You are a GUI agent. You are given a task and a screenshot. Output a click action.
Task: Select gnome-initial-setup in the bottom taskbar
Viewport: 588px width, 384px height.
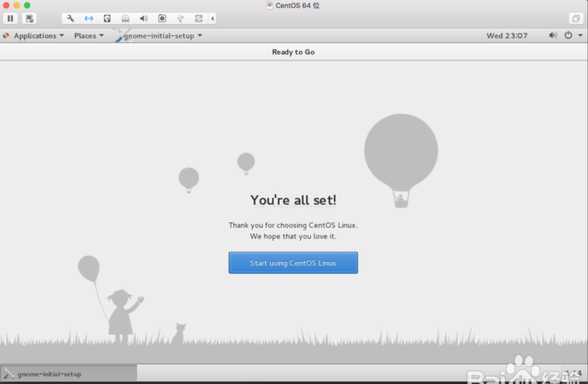pyautogui.click(x=69, y=374)
